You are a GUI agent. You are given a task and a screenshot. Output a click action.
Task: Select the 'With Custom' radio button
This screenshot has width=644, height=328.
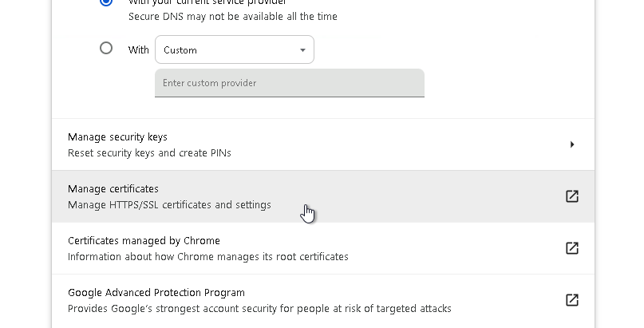[x=106, y=48]
